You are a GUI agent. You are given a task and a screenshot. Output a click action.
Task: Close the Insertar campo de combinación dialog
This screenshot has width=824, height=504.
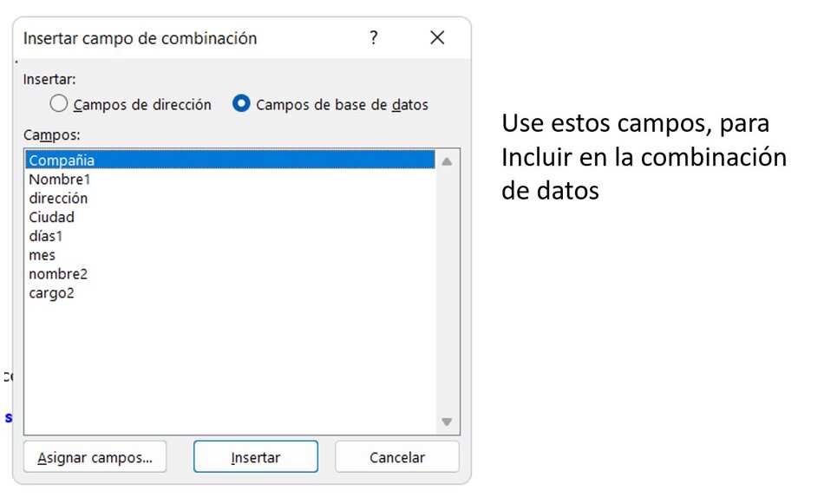[x=437, y=38]
